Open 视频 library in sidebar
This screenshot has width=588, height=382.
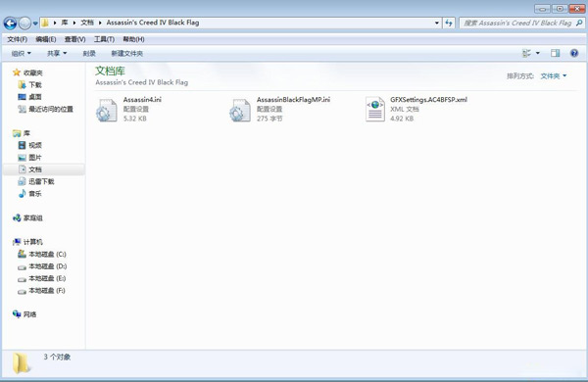tap(35, 145)
